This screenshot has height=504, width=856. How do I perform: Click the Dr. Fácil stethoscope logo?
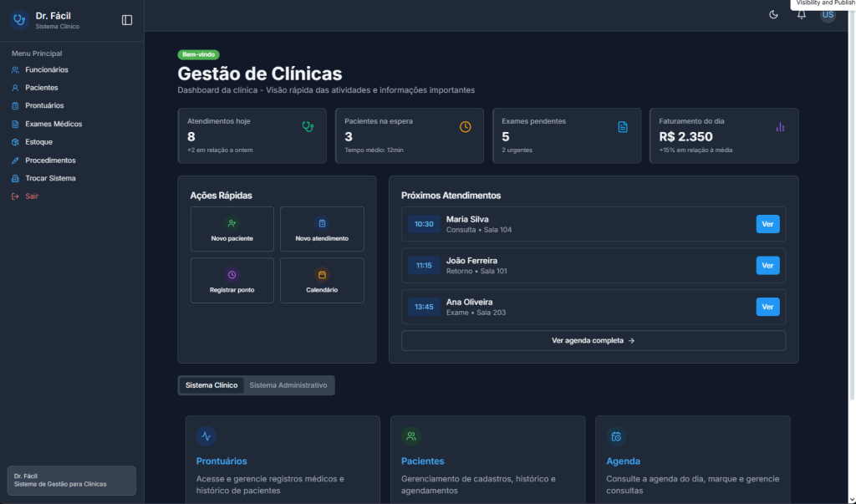point(19,20)
